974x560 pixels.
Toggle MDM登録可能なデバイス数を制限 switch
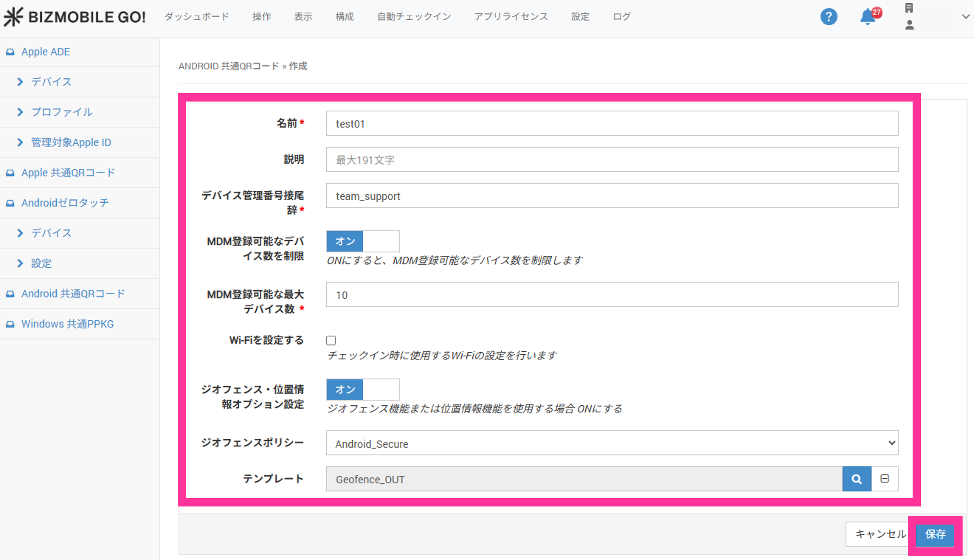pyautogui.click(x=362, y=241)
